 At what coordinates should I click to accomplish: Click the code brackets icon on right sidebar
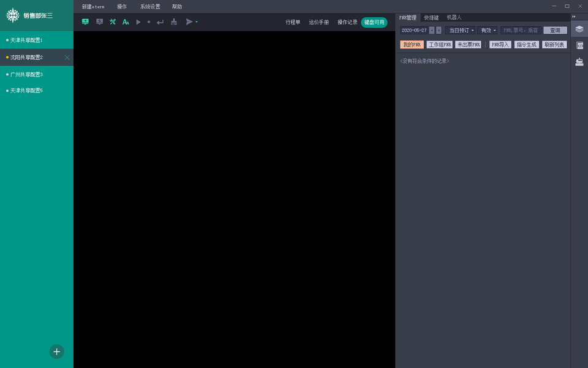point(579,45)
